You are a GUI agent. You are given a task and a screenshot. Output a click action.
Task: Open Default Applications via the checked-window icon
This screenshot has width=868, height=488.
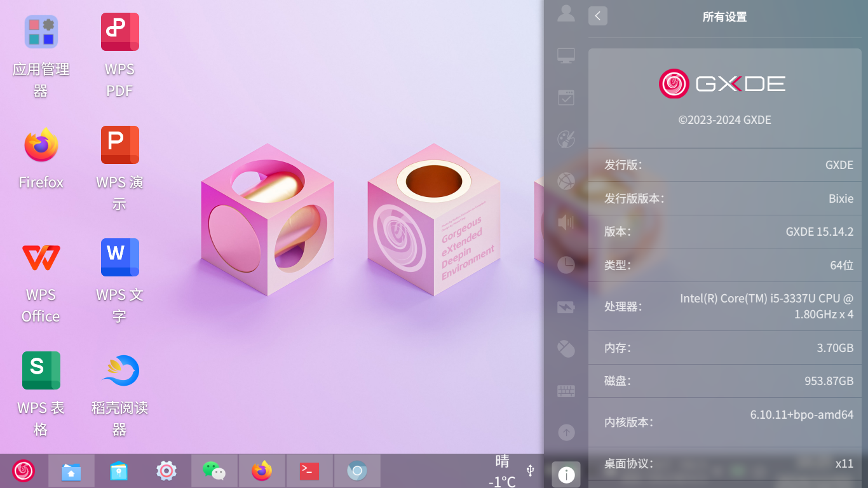click(x=566, y=97)
